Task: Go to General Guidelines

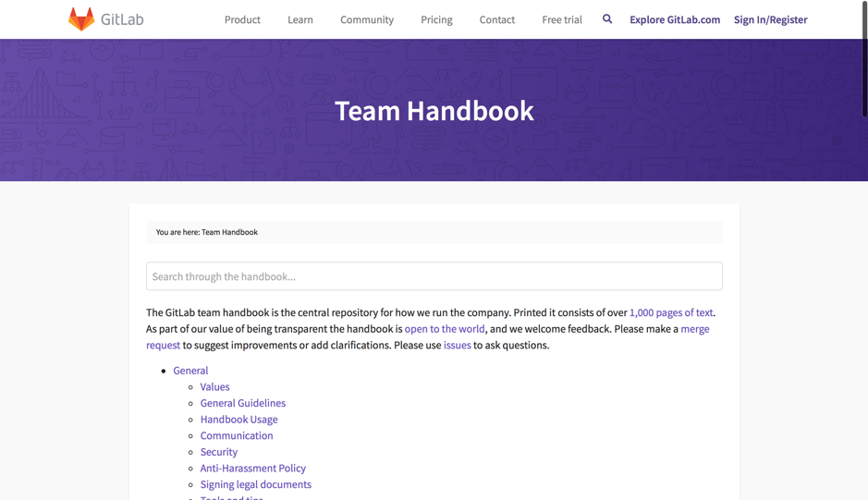Action: coord(242,403)
